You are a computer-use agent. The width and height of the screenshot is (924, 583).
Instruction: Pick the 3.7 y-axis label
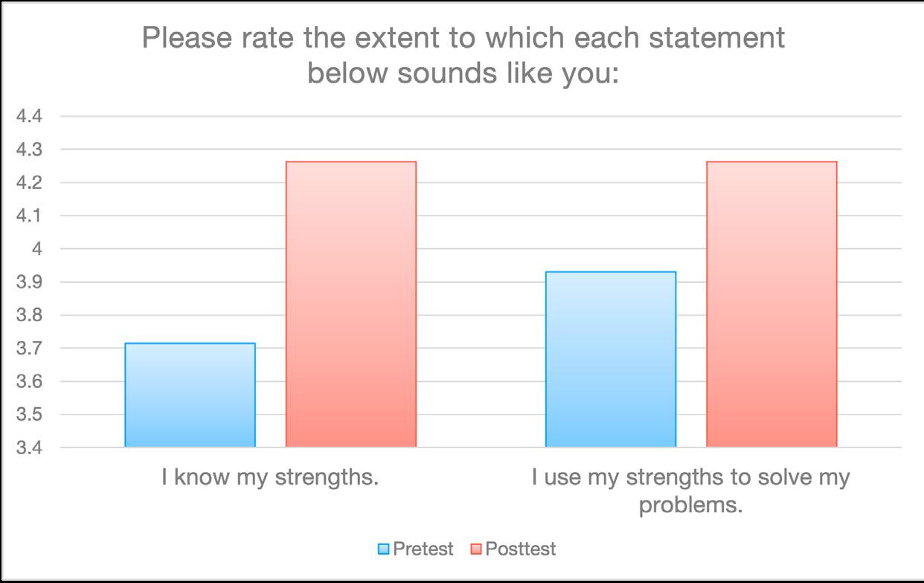coord(31,348)
